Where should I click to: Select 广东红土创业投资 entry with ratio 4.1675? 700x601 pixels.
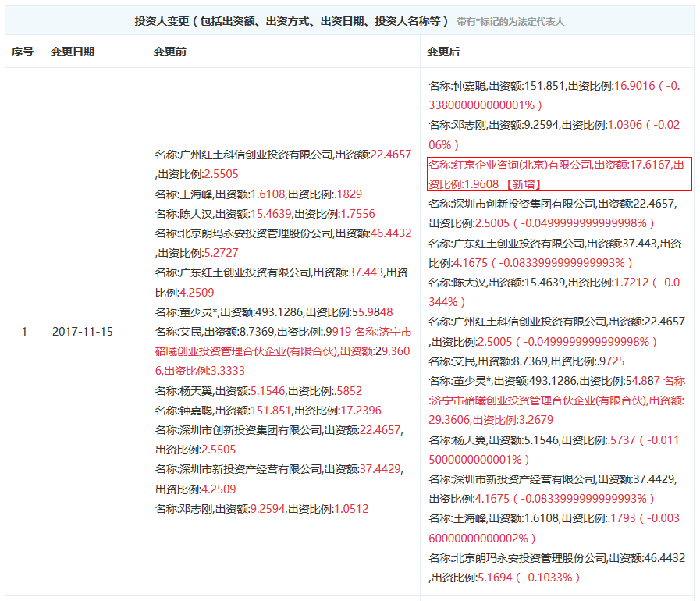point(555,253)
